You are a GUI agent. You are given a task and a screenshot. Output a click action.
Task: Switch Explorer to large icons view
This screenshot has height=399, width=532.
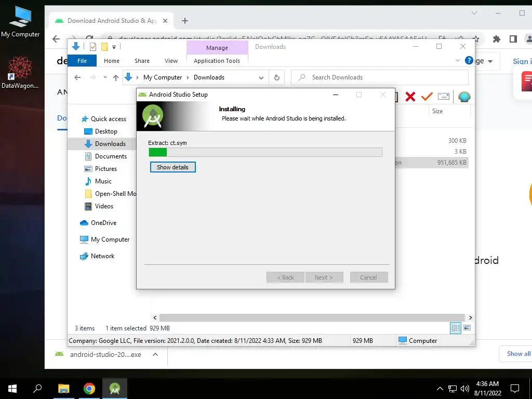467,328
